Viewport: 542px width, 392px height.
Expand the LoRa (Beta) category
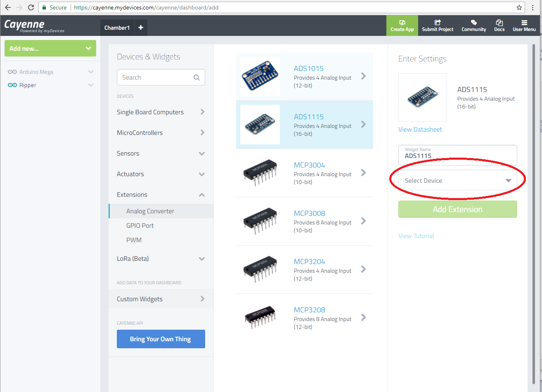point(161,259)
